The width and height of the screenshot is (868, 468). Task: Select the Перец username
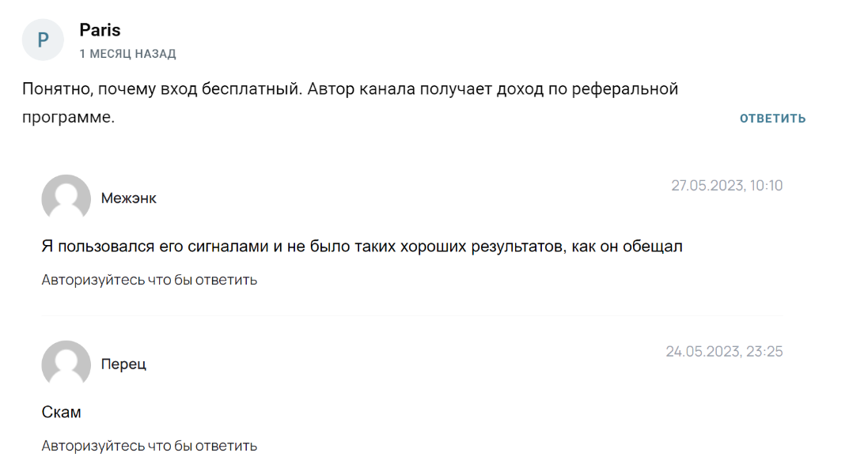click(123, 364)
